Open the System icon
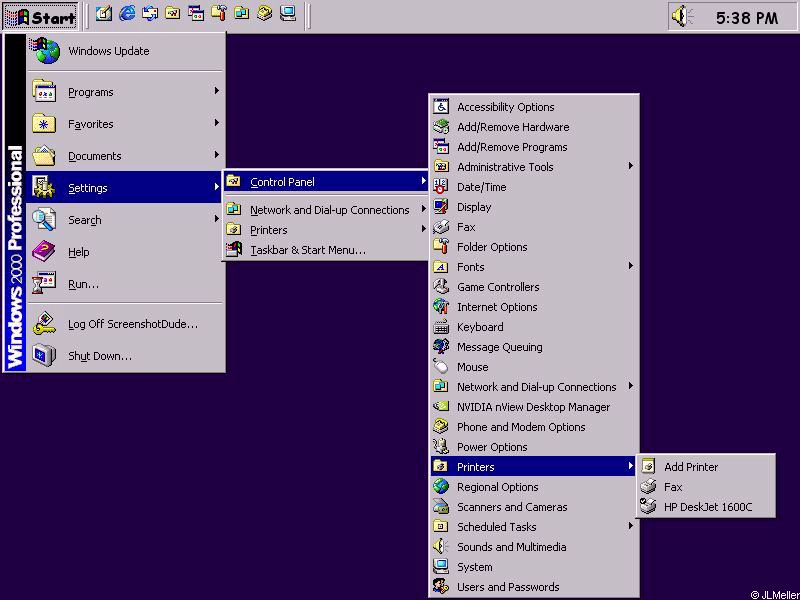 pos(441,566)
